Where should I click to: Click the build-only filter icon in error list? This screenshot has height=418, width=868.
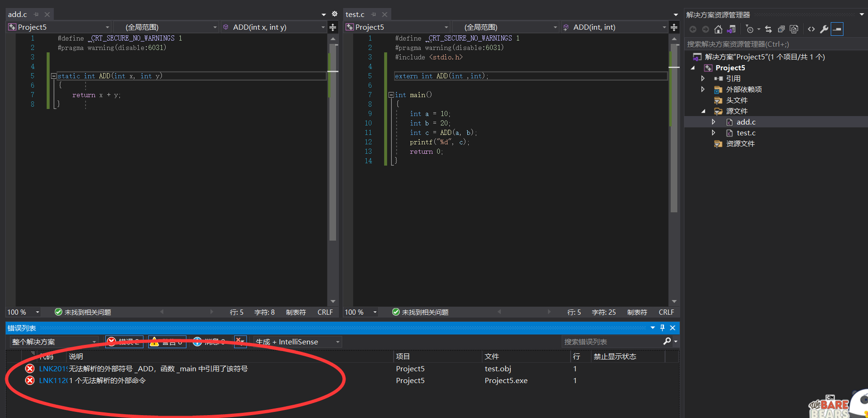(x=240, y=341)
